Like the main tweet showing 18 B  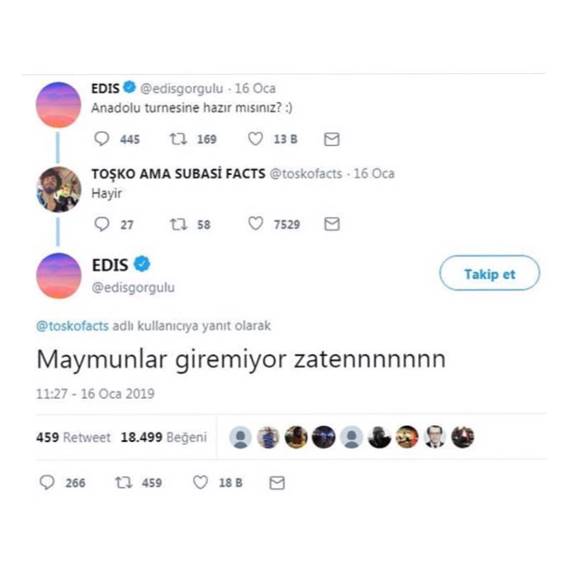tap(200, 482)
